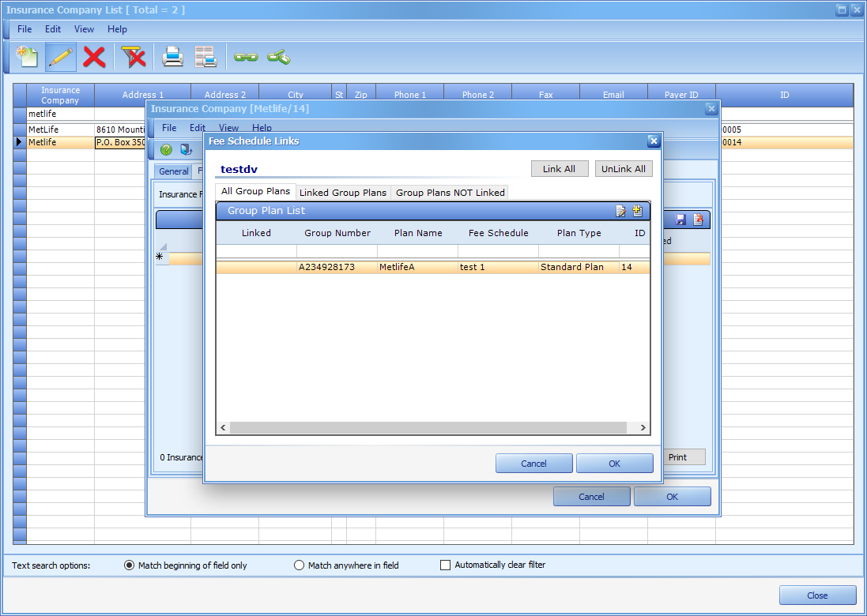Click the Print grid report icon

click(x=205, y=57)
